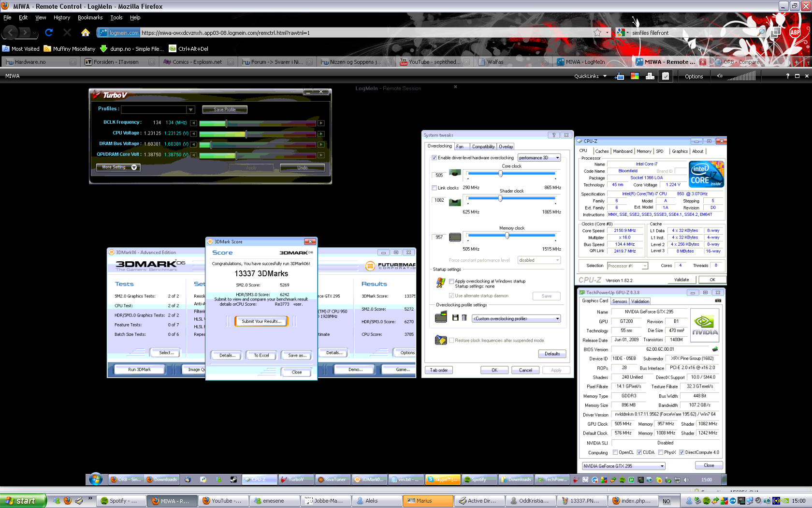This screenshot has height=508, width=812.
Task: Open Custom overclocking profile dropdown
Action: pyautogui.click(x=517, y=318)
